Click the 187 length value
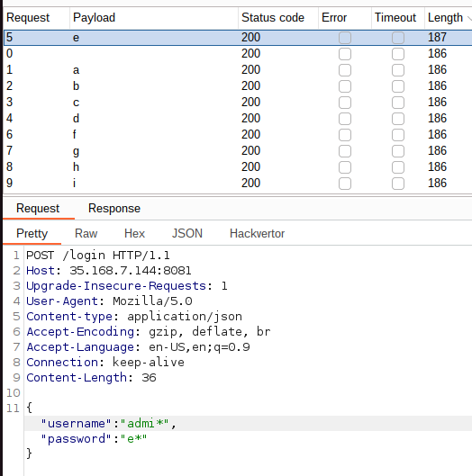The width and height of the screenshot is (472, 476). [x=438, y=37]
